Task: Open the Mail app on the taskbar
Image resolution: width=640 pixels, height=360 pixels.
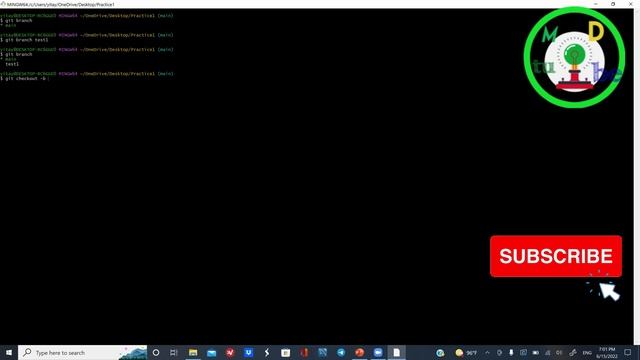Action: [211, 352]
